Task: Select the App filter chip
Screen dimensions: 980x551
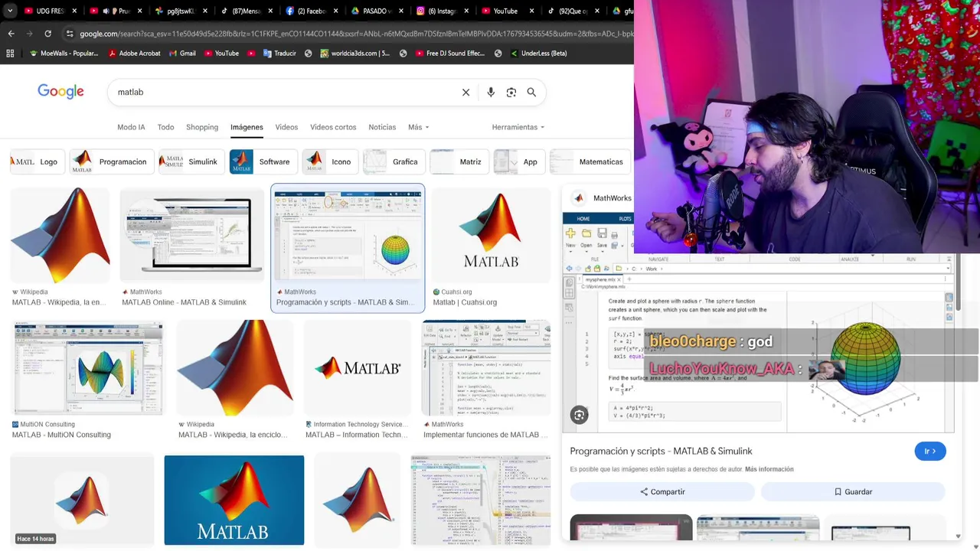Action: tap(519, 161)
